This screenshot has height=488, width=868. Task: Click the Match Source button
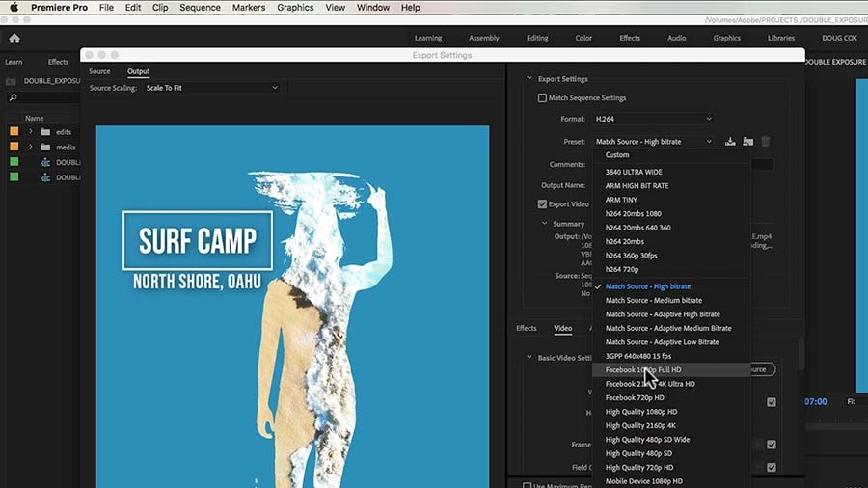763,369
